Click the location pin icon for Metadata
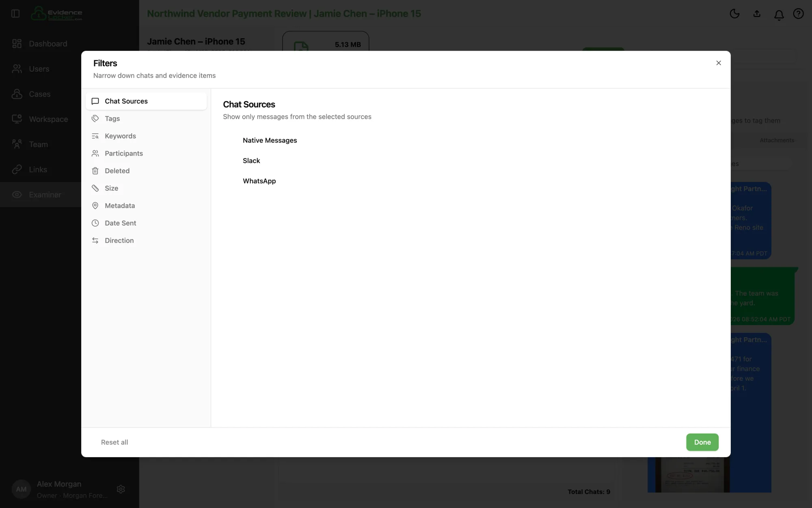This screenshot has height=508, width=812. point(95,206)
